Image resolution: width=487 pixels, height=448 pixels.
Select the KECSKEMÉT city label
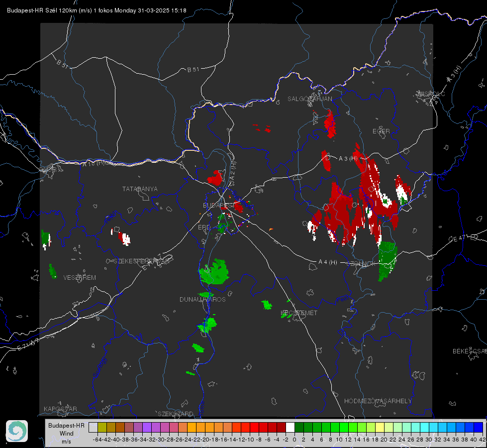pyautogui.click(x=299, y=313)
